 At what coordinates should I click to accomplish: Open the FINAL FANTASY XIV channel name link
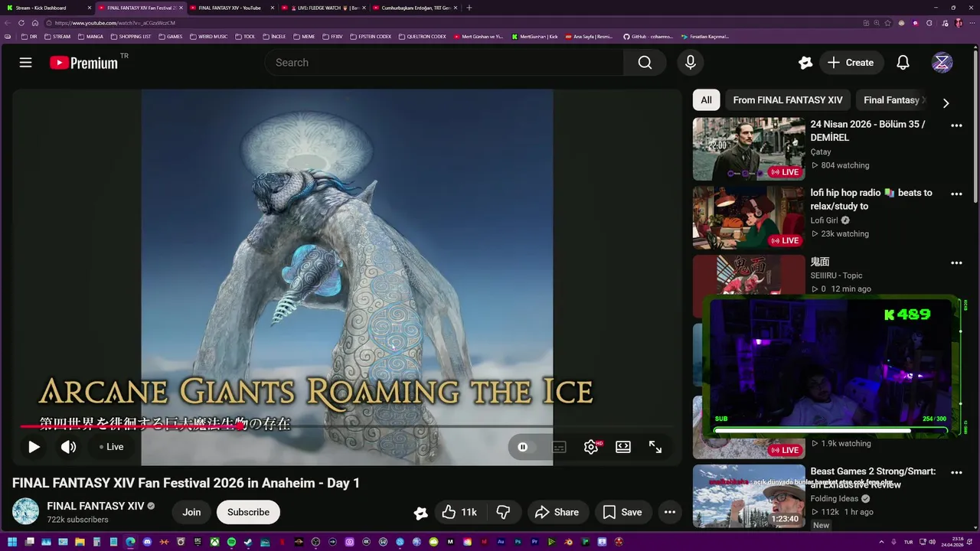(95, 506)
